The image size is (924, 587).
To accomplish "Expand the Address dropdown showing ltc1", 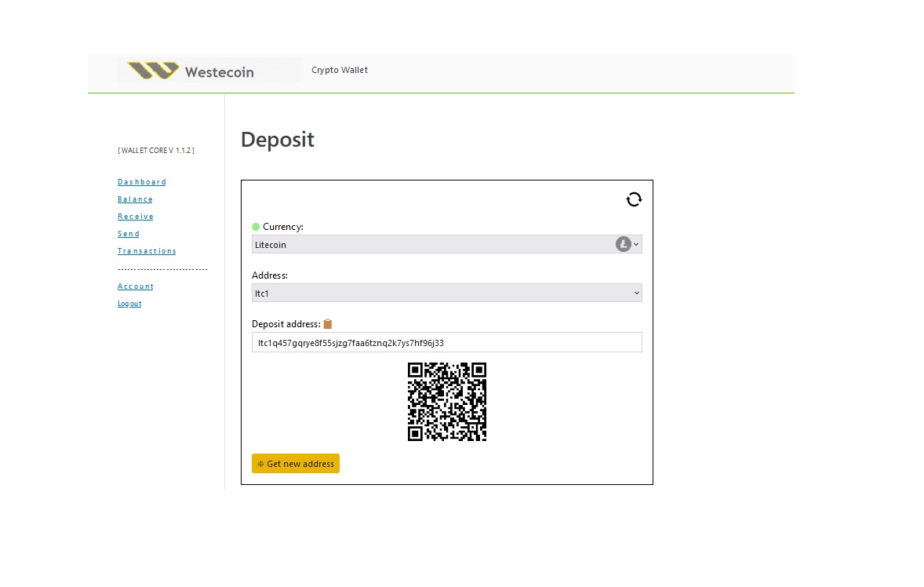I will pos(446,293).
